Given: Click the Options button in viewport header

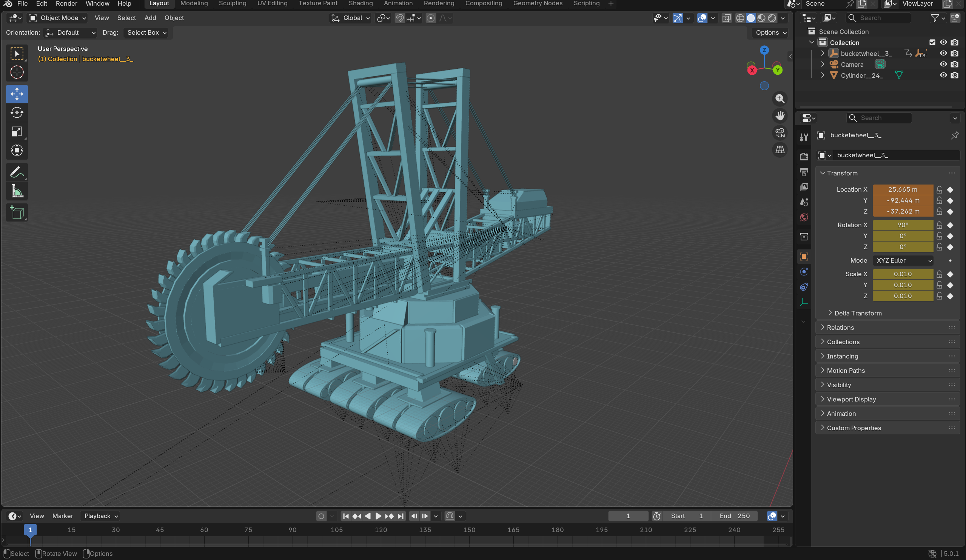Looking at the screenshot, I should click(770, 32).
